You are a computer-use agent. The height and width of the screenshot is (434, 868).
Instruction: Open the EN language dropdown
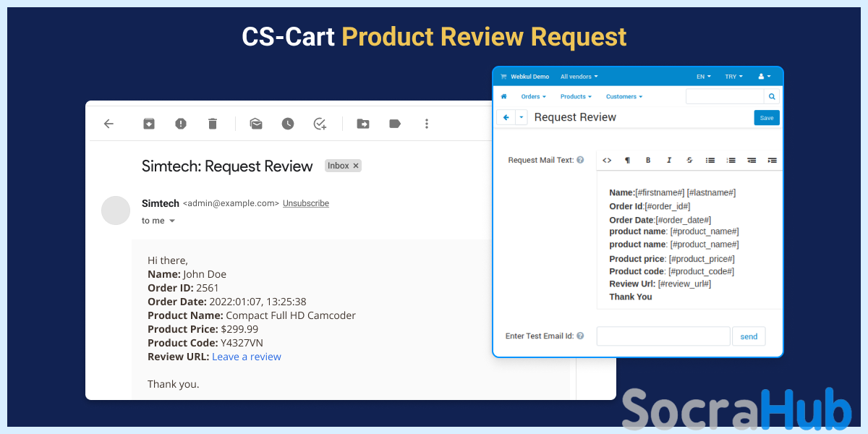coord(703,77)
